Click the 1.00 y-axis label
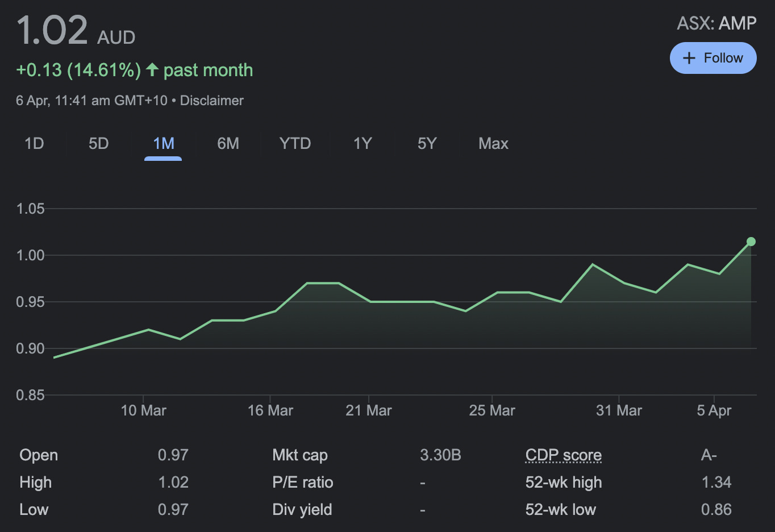This screenshot has width=775, height=532. pos(30,255)
